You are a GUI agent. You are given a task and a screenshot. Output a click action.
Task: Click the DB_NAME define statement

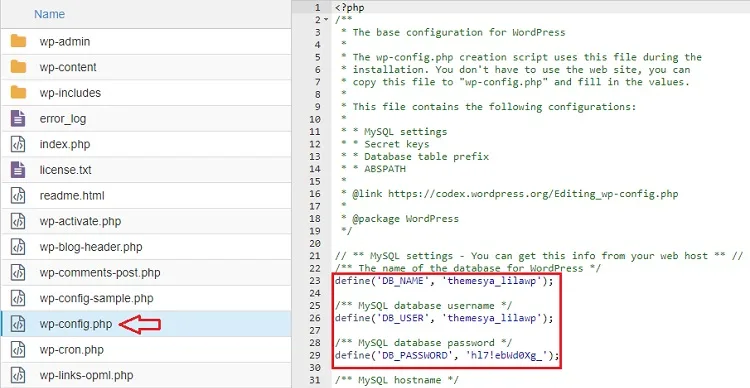(444, 281)
